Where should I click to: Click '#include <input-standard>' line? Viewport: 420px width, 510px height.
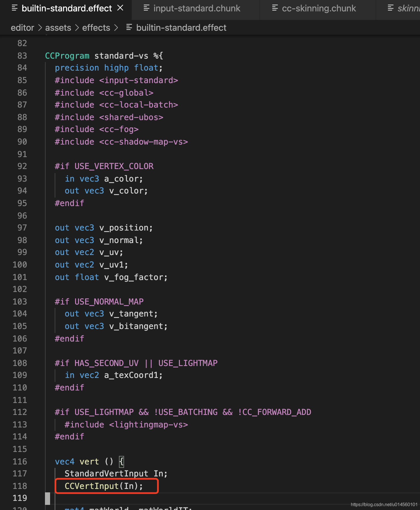tap(116, 80)
